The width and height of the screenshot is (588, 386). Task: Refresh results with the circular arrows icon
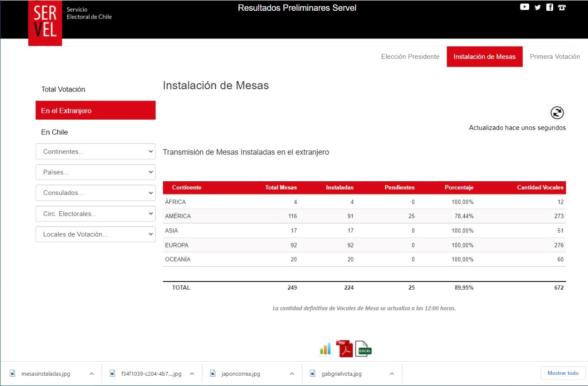[x=557, y=113]
